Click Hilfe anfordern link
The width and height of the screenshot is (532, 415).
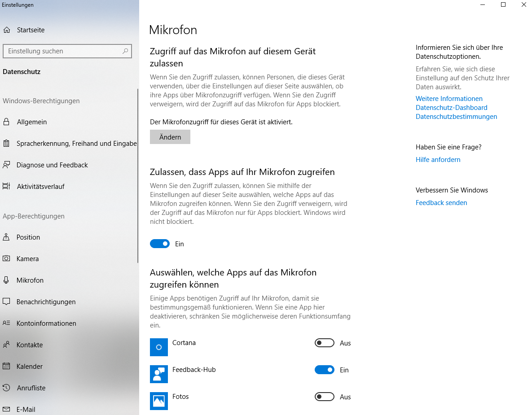tap(438, 160)
